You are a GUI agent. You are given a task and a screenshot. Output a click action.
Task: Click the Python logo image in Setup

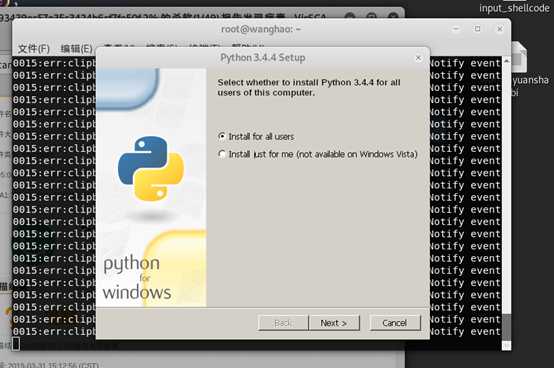coord(151,168)
